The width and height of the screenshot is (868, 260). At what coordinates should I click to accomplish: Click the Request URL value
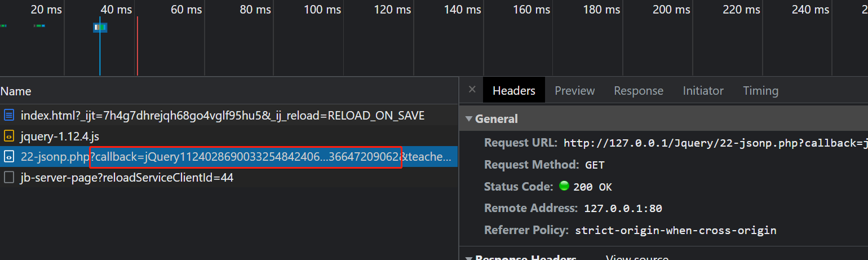click(x=715, y=143)
